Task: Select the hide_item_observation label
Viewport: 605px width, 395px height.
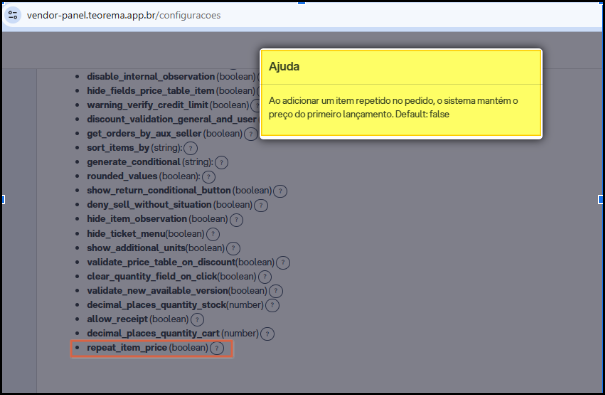Action: [x=137, y=219]
